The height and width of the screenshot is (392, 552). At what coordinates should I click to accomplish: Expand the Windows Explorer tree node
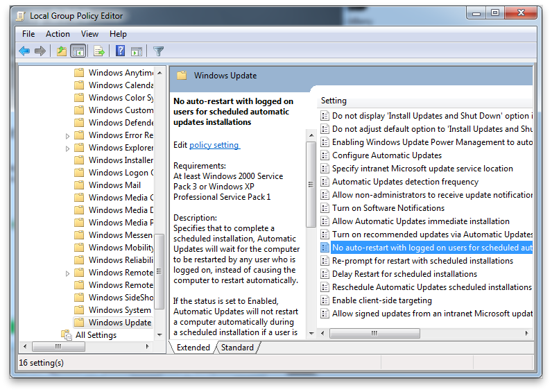[67, 148]
